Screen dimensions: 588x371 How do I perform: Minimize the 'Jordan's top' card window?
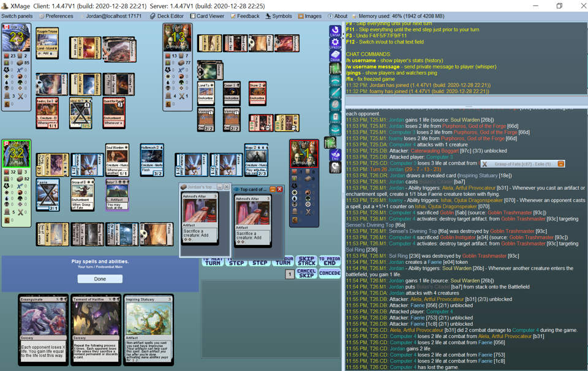(x=219, y=187)
